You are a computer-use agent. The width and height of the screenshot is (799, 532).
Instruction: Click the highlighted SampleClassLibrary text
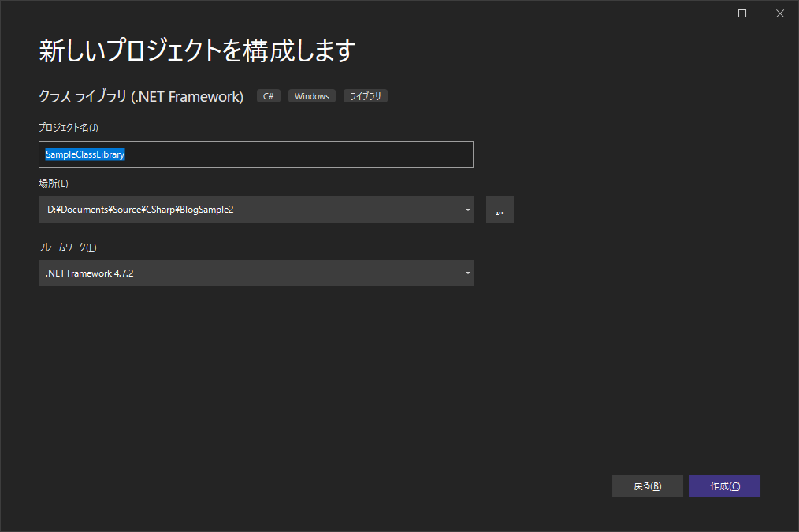(85, 154)
